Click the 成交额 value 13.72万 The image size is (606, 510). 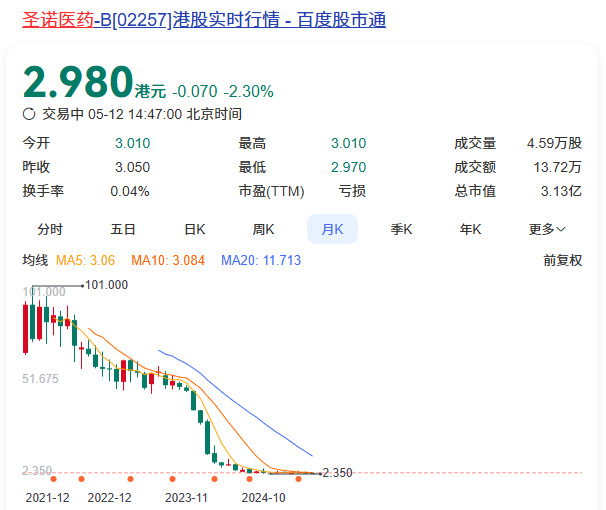[557, 167]
